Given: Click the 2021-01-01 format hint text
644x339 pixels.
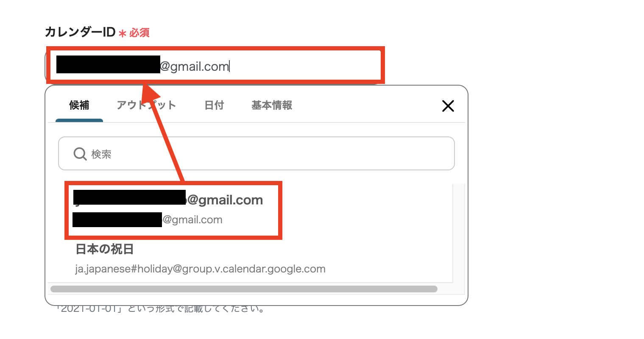Looking at the screenshot, I should pyautogui.click(x=161, y=309).
